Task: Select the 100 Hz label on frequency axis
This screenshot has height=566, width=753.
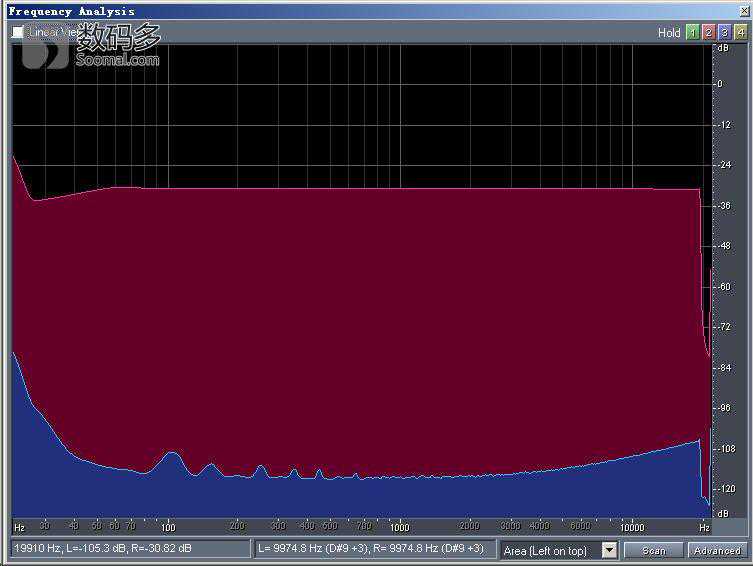Action: pos(168,526)
